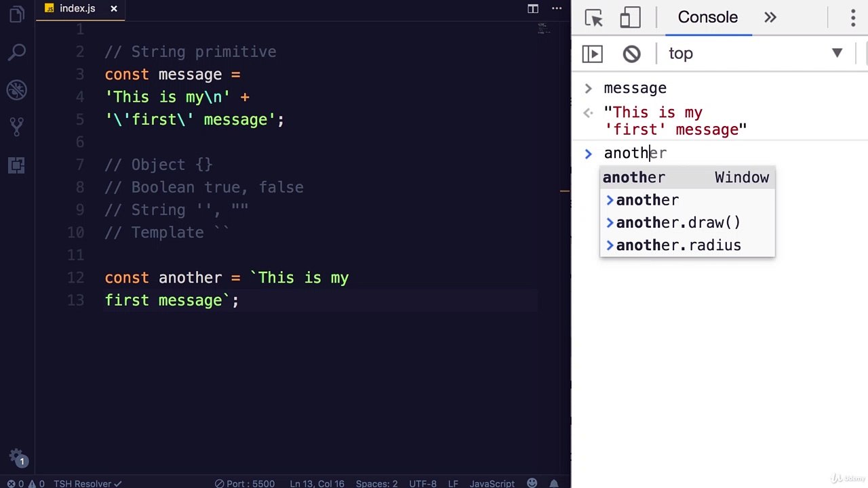Click TSH Resolver in the status bar
Viewport: 868px width, 488px height.
point(87,483)
